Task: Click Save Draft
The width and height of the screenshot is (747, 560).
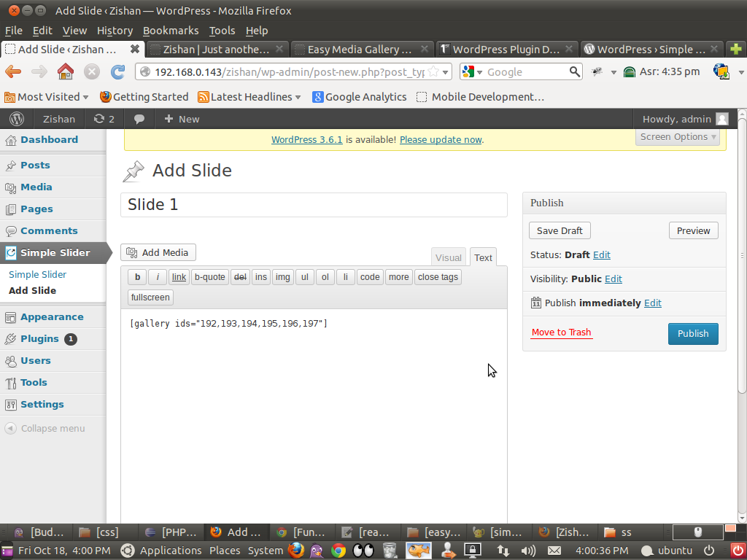Action: pyautogui.click(x=560, y=230)
